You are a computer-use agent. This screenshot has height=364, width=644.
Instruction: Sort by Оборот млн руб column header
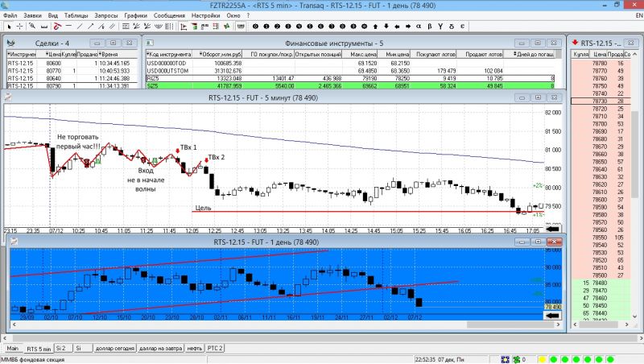point(217,54)
